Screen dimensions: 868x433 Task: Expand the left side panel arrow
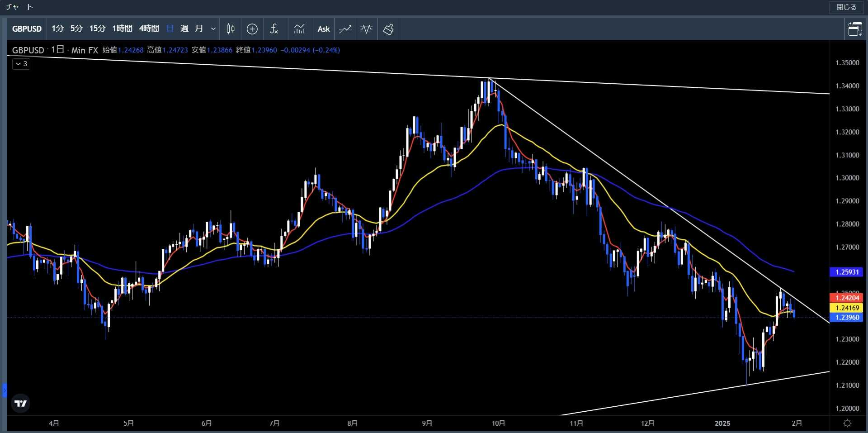(5, 390)
